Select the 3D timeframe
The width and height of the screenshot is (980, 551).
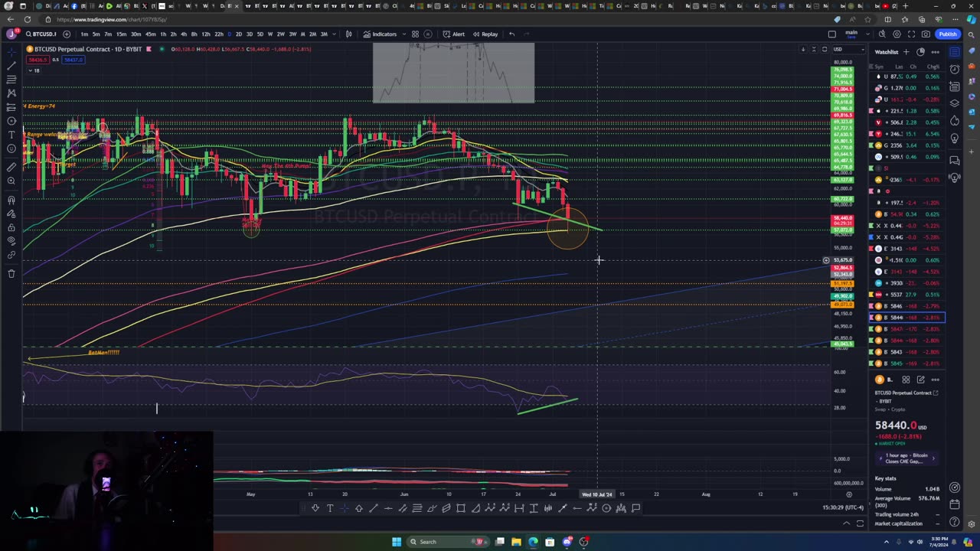pyautogui.click(x=249, y=34)
